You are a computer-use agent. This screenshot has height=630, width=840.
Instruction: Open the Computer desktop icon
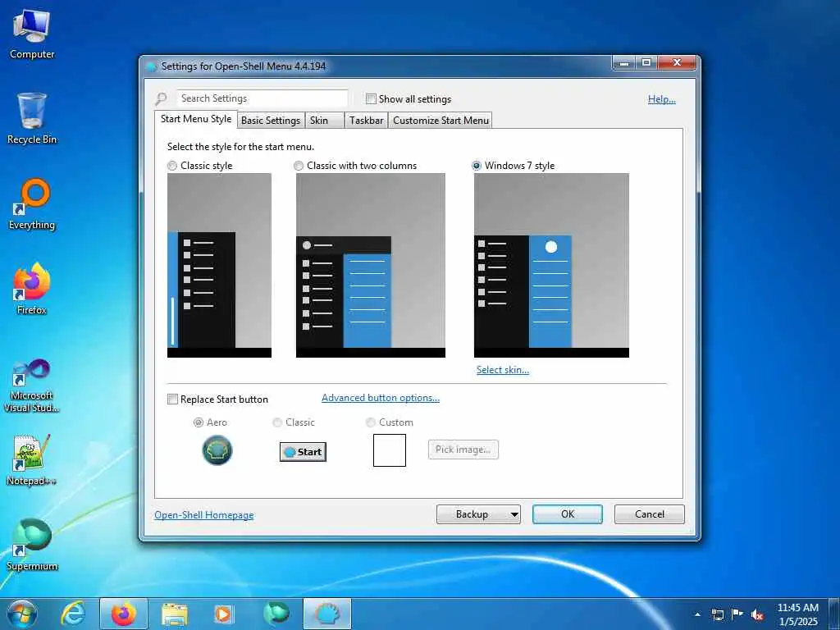tap(32, 34)
